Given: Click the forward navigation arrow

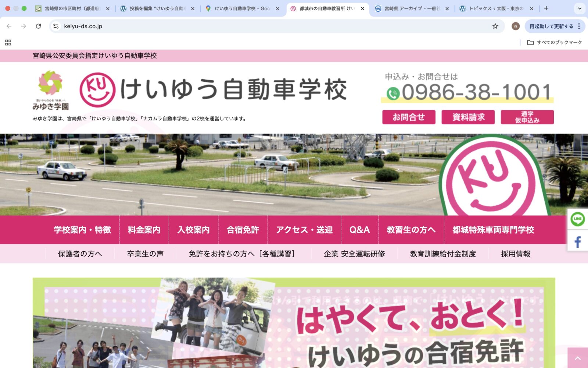Looking at the screenshot, I should point(24,26).
